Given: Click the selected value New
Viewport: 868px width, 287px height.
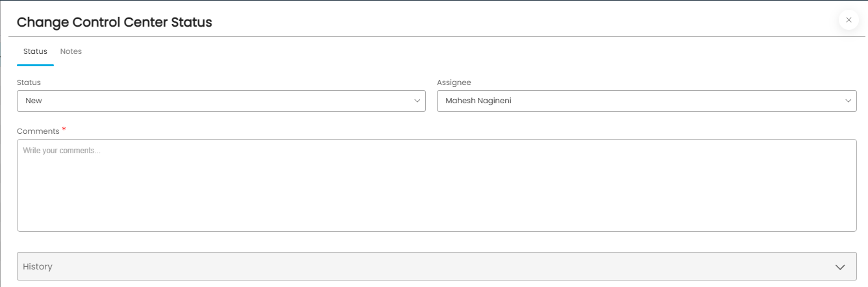Looking at the screenshot, I should (34, 101).
